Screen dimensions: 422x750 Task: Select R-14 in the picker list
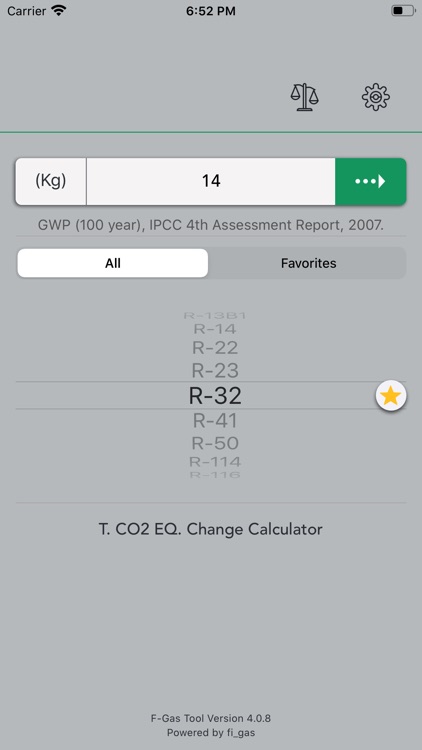(x=215, y=329)
